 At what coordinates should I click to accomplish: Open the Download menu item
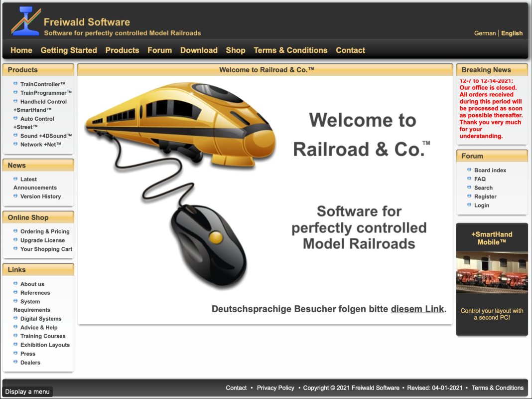point(199,50)
